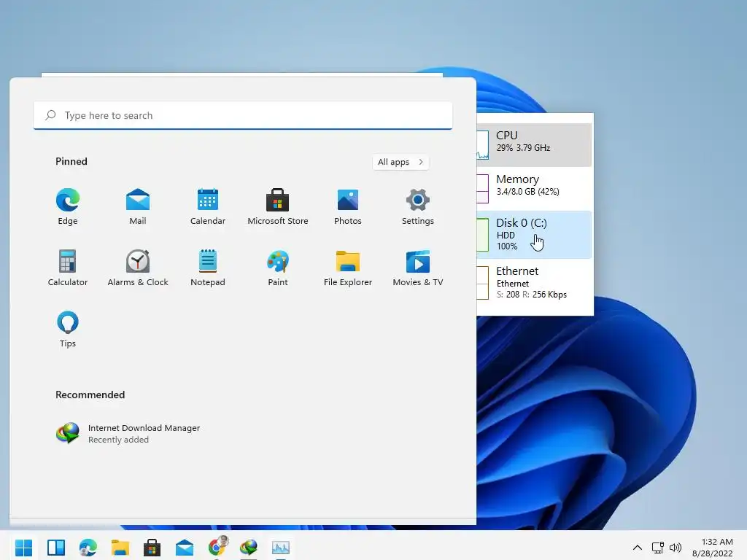Image resolution: width=747 pixels, height=560 pixels.
Task: Expand the All apps list
Action: pyautogui.click(x=400, y=162)
